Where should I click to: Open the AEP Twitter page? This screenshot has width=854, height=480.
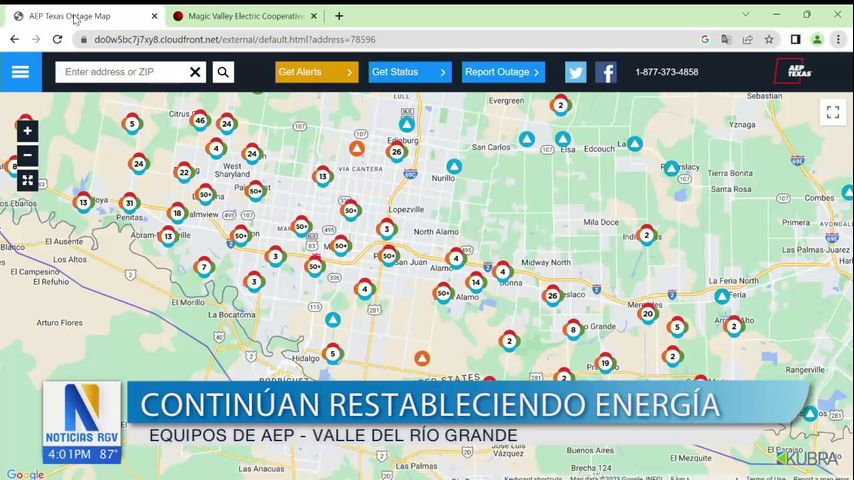[x=575, y=72]
